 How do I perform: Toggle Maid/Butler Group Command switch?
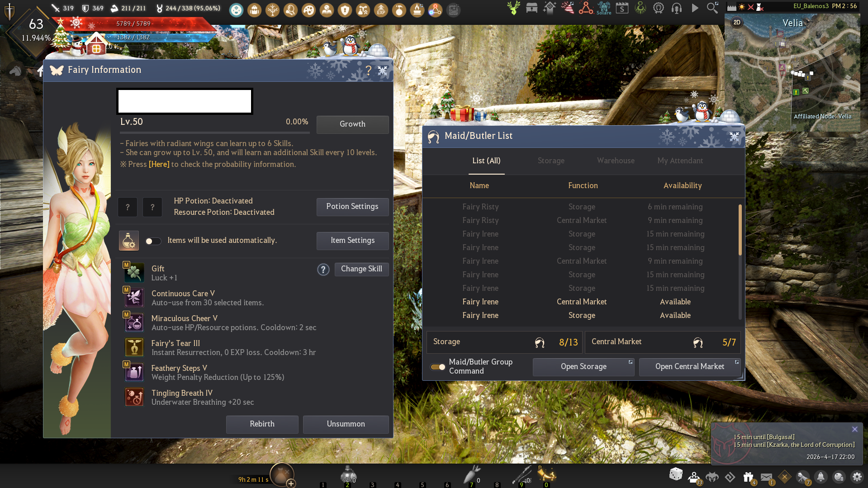click(437, 367)
